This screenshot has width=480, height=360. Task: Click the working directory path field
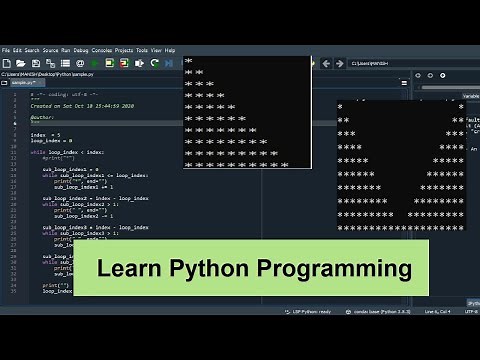(414, 63)
